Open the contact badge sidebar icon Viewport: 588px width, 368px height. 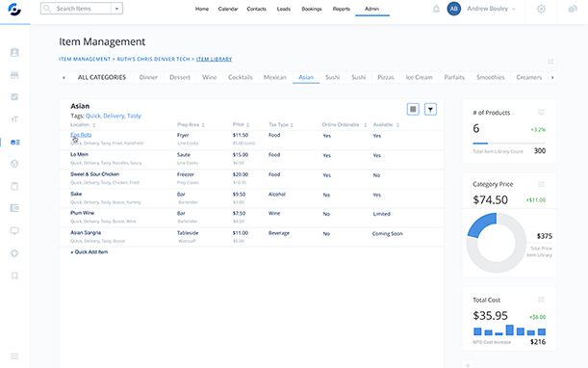coord(14,52)
